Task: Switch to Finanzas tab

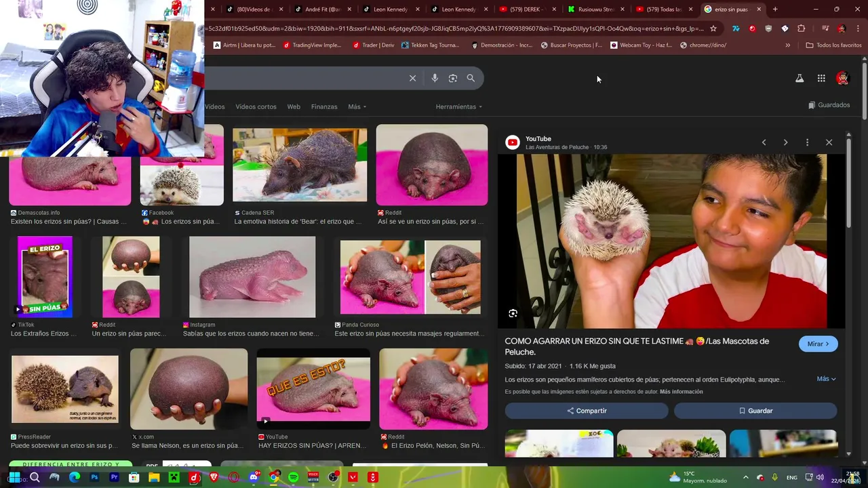Action: tap(324, 106)
